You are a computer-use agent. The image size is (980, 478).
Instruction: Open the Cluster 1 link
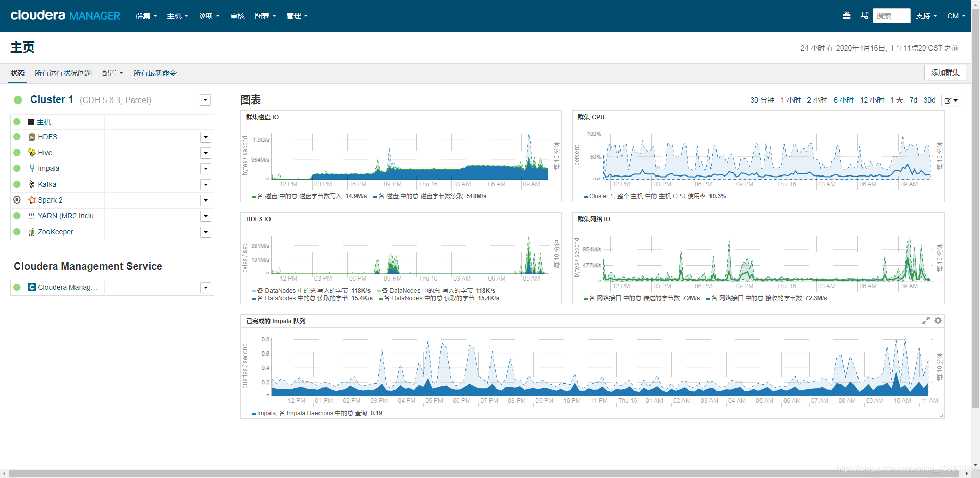[x=52, y=99]
